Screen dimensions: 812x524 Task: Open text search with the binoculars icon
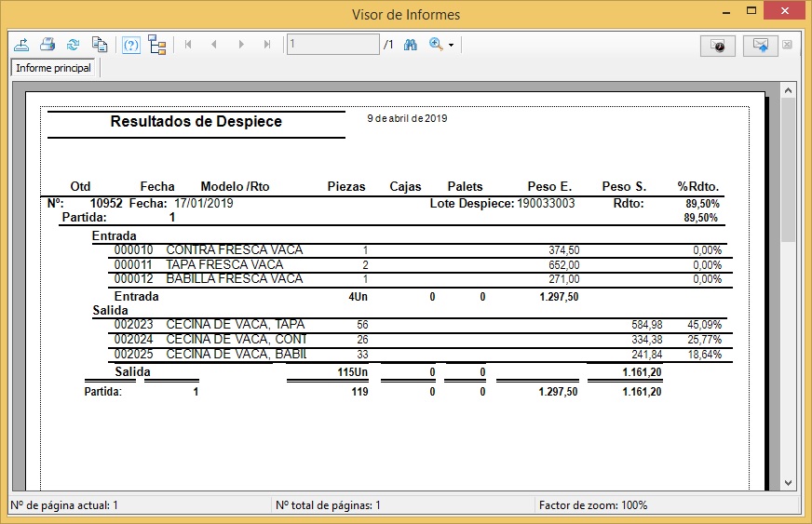410,45
